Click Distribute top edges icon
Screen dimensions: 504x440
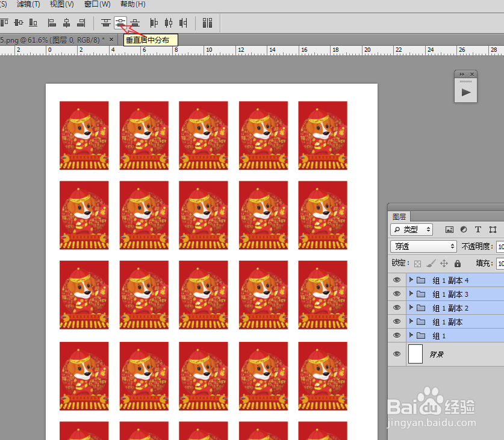[x=106, y=22]
